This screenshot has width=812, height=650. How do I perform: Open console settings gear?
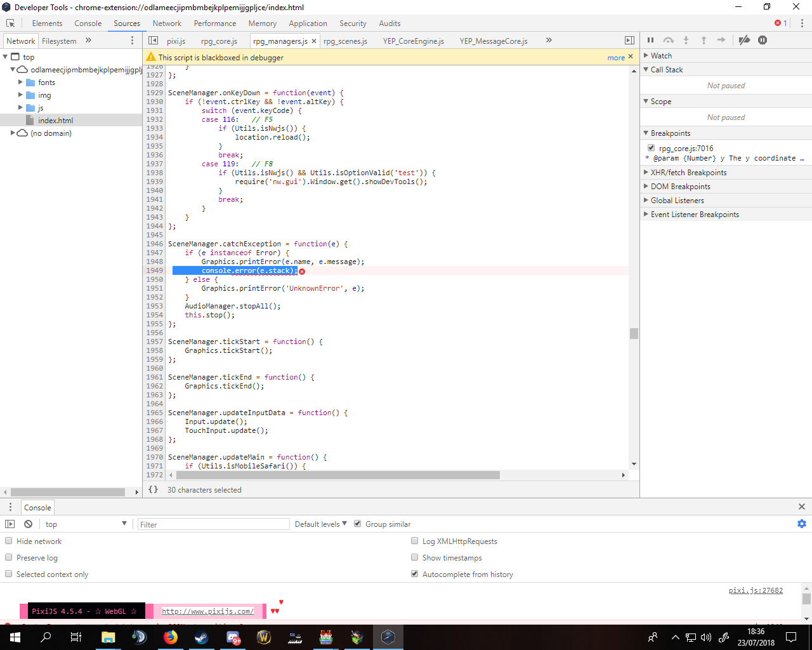pos(802,524)
